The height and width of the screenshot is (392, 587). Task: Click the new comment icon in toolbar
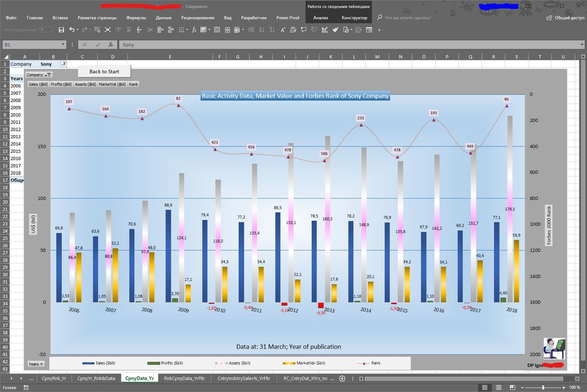(303, 30)
